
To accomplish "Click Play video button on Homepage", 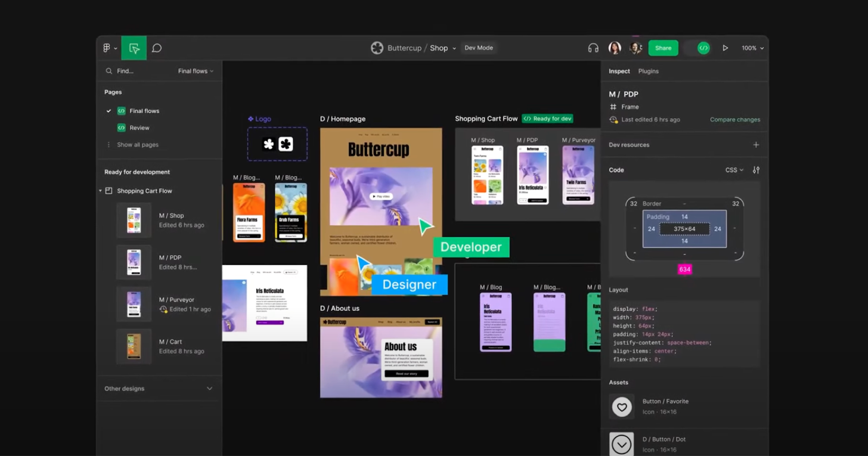I will coord(381,196).
